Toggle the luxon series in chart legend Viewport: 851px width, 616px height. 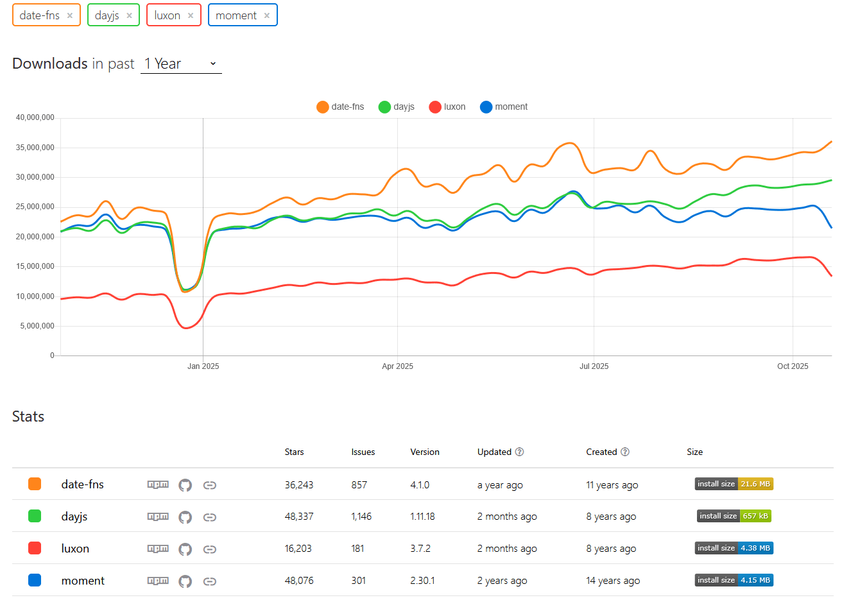click(447, 107)
